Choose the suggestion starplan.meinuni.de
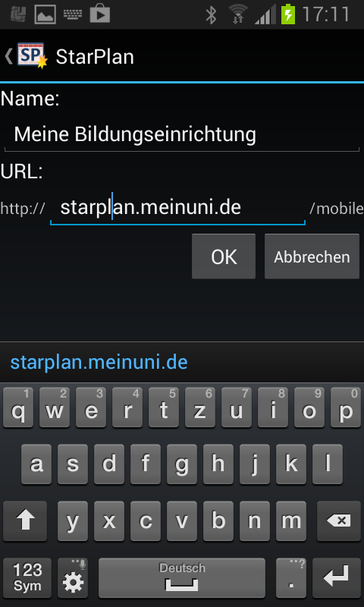Screen dimensions: 364x607 point(99,363)
